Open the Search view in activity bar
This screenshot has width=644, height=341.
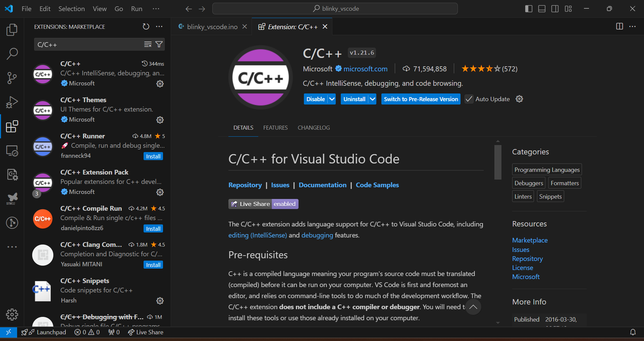click(12, 54)
